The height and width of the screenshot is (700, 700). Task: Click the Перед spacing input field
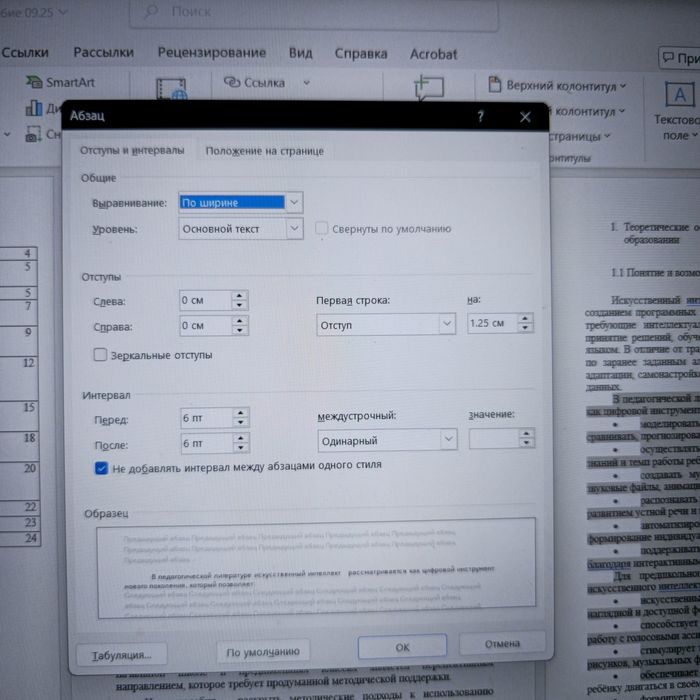(x=207, y=418)
